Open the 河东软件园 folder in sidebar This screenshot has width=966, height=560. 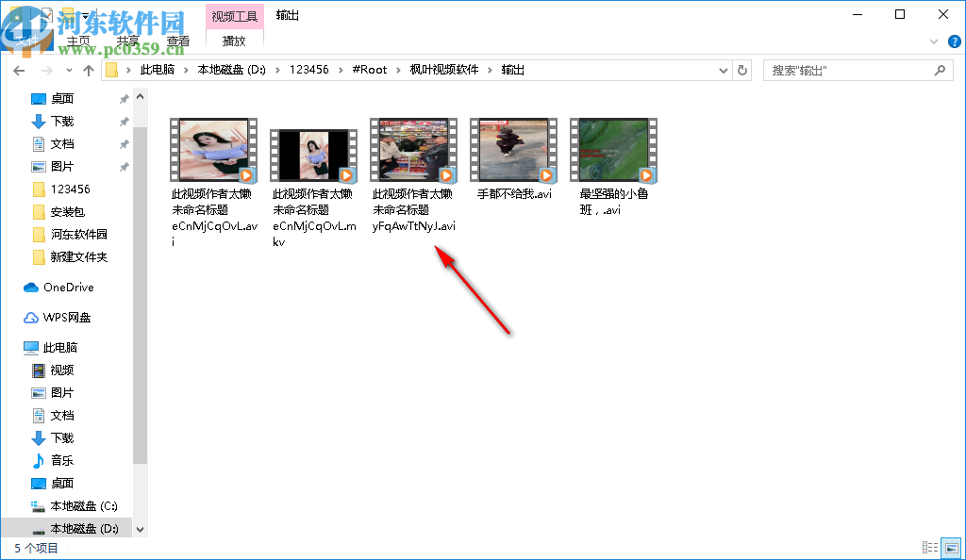point(80,234)
